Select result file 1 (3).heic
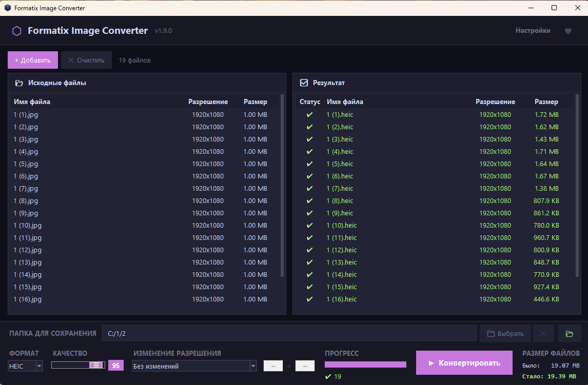Viewport: 588px width, 385px height. (435, 139)
